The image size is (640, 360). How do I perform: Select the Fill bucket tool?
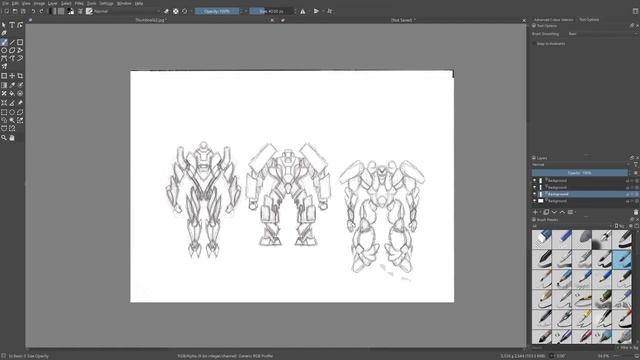[x=12, y=93]
